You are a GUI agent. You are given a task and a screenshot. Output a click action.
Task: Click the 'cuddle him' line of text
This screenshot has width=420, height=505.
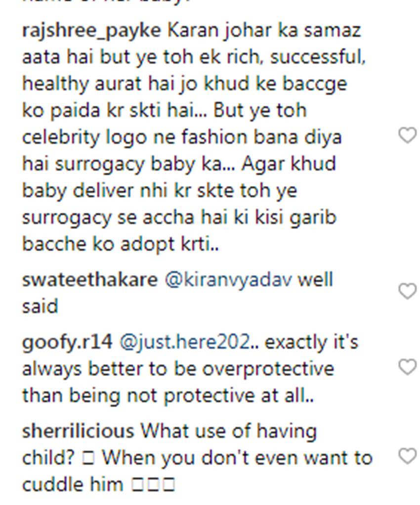(x=73, y=484)
